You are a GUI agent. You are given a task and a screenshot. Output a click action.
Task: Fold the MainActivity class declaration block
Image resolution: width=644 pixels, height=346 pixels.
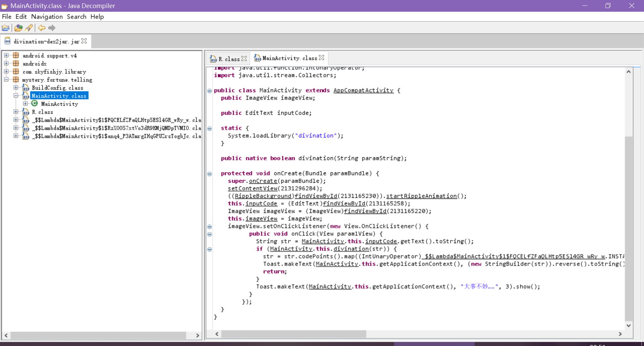(210, 91)
